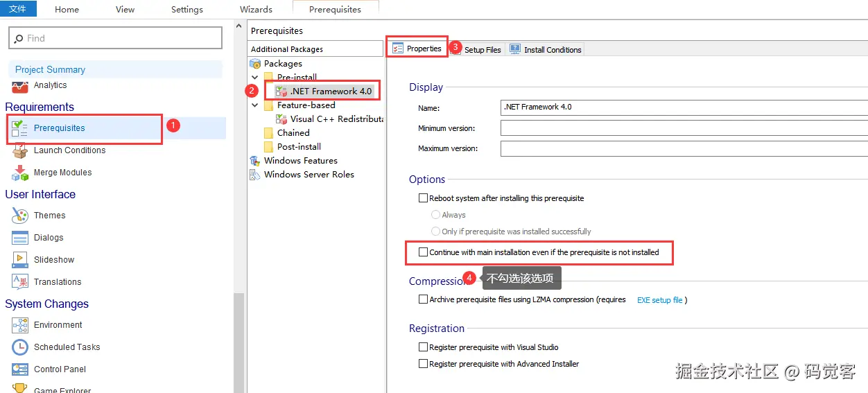
Task: Click the Dialogs icon
Action: click(x=20, y=238)
